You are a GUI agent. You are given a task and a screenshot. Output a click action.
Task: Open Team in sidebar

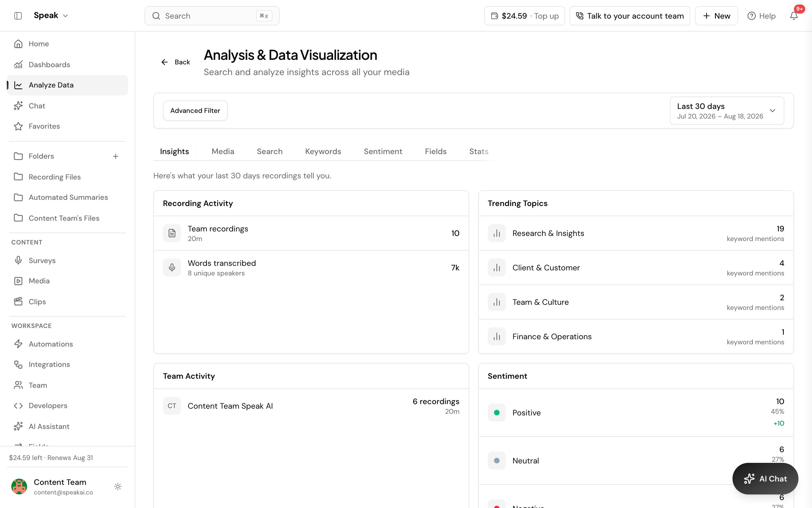67,385
